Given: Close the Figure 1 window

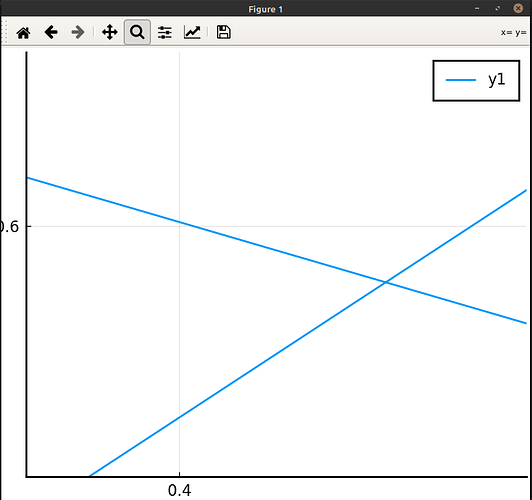Looking at the screenshot, I should 518,8.
